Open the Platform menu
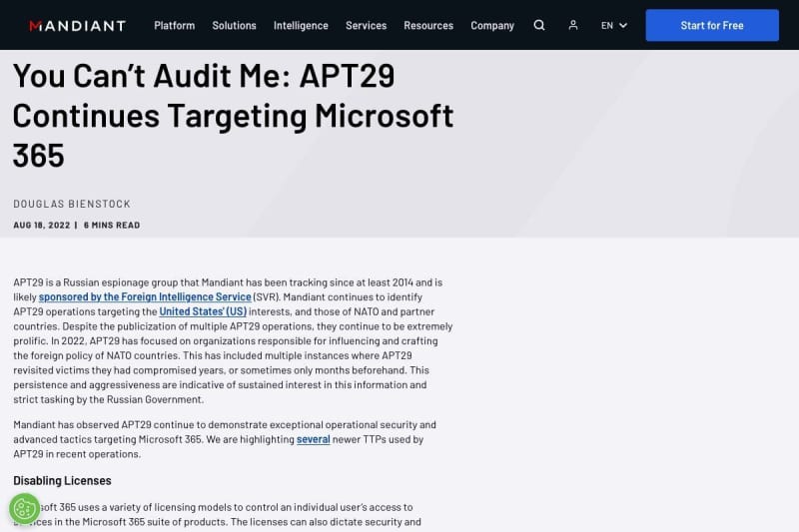The image size is (799, 532). [174, 25]
